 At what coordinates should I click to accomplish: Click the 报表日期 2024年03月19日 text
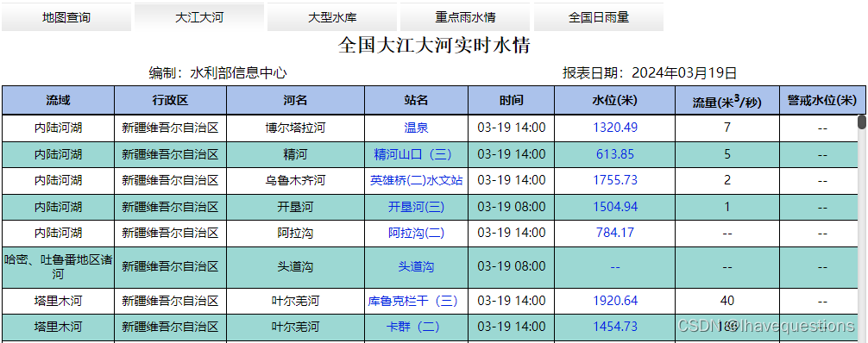click(x=650, y=73)
